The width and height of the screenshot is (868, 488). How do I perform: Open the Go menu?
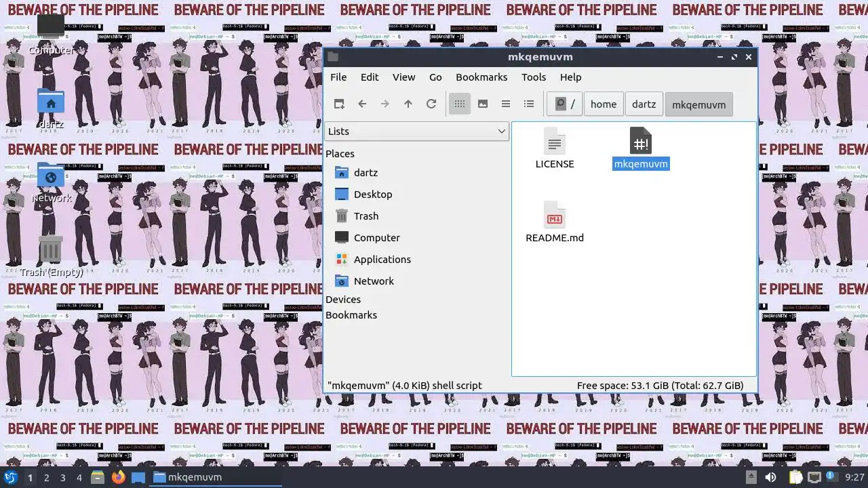click(x=435, y=77)
